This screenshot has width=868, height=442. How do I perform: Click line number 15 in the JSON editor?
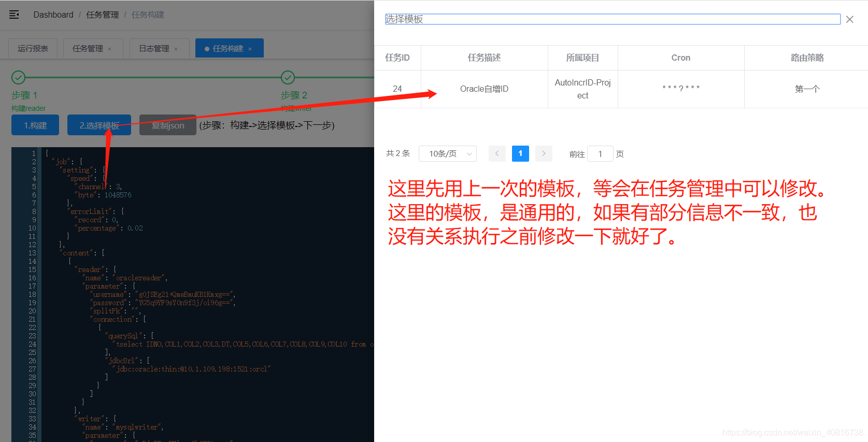coord(32,269)
